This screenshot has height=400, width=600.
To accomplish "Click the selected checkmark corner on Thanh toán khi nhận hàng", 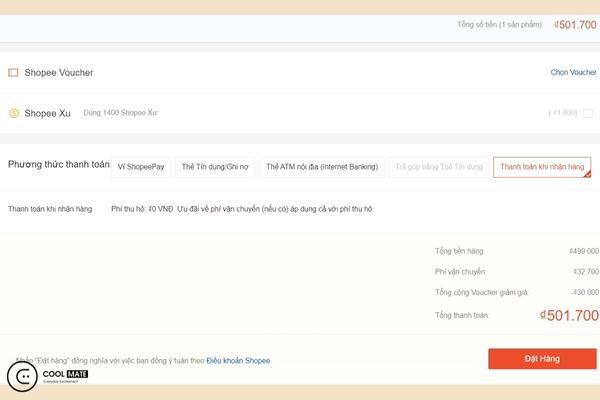I will coord(587,174).
